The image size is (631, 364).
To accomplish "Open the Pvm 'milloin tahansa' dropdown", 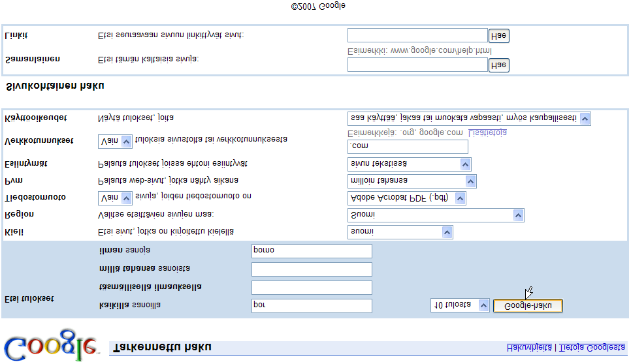I will pyautogui.click(x=412, y=181).
